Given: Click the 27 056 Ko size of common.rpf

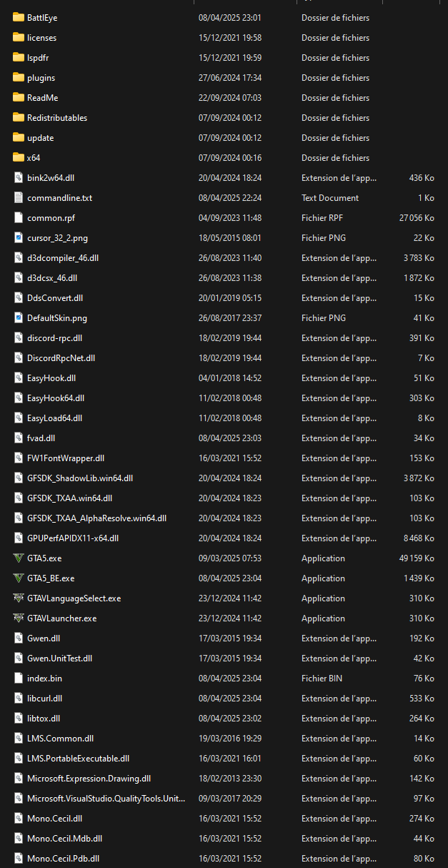Looking at the screenshot, I should [x=417, y=217].
